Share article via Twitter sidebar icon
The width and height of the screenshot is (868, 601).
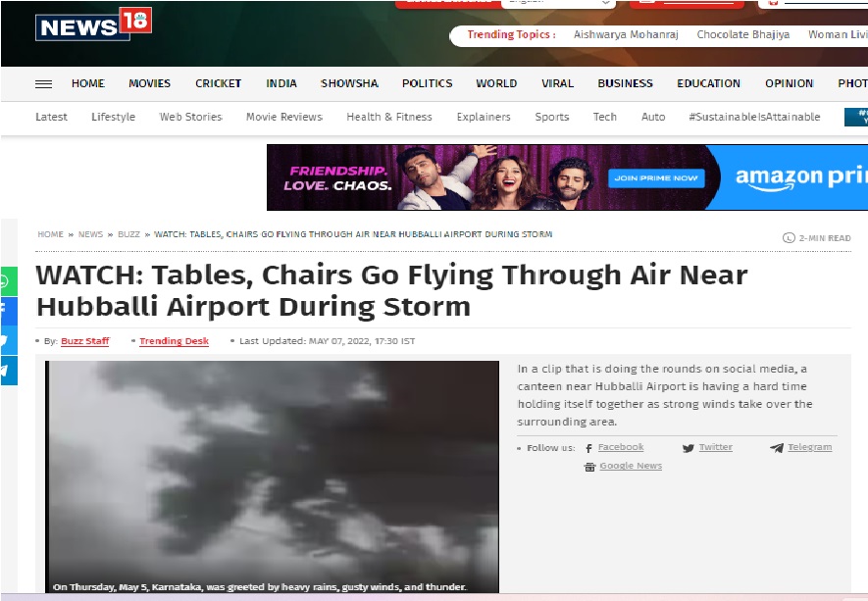tap(8, 340)
